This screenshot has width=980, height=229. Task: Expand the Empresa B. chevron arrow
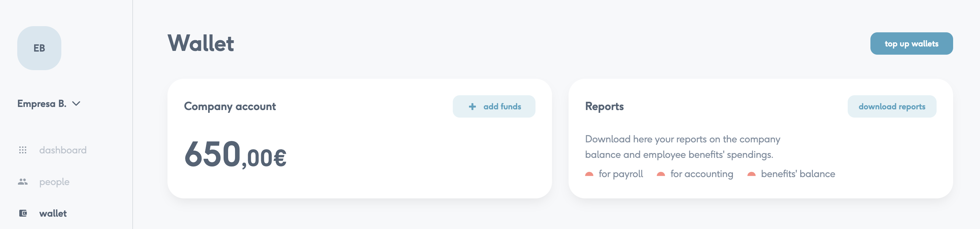(76, 104)
